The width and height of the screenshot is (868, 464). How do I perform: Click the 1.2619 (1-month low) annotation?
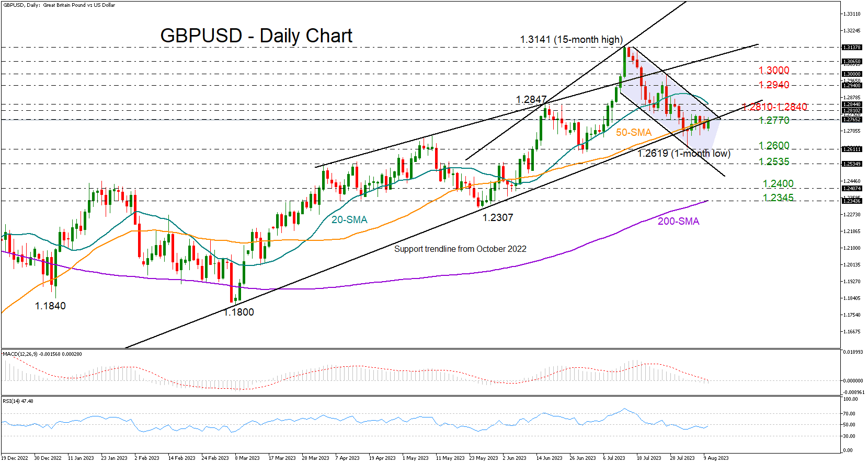[683, 154]
